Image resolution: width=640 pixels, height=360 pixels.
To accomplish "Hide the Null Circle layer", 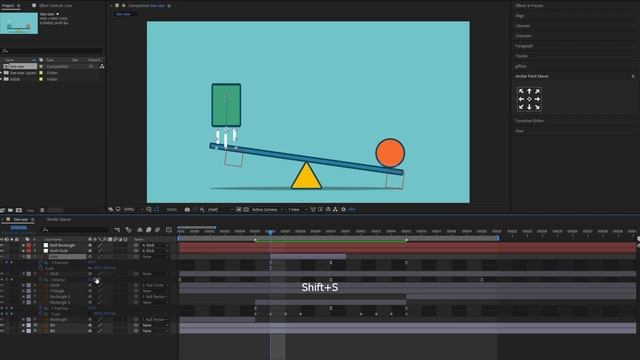I will tap(2, 251).
